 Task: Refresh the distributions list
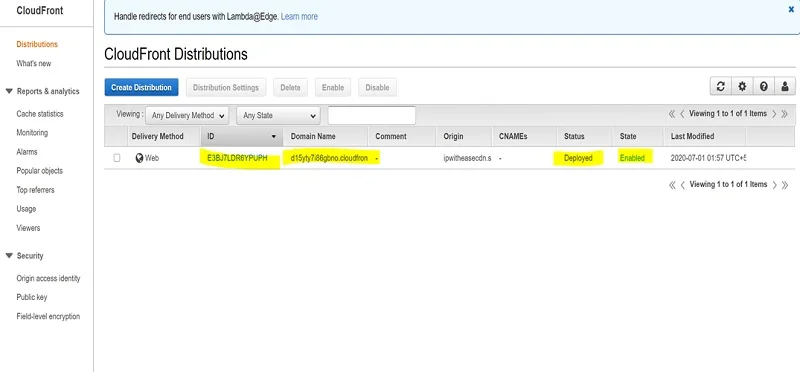pyautogui.click(x=720, y=87)
